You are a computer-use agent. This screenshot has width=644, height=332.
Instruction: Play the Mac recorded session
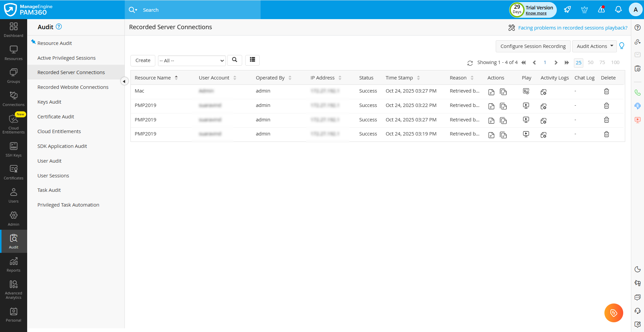526,91
